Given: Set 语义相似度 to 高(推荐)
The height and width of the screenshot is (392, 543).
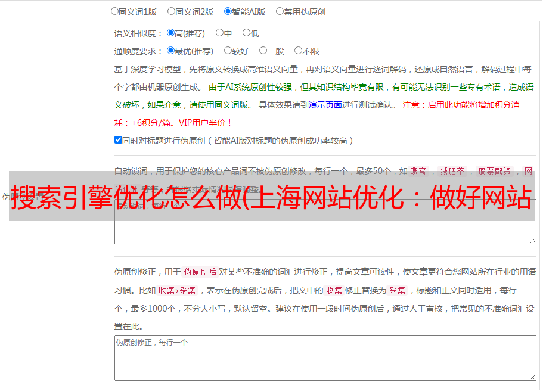Looking at the screenshot, I should click(x=170, y=33).
